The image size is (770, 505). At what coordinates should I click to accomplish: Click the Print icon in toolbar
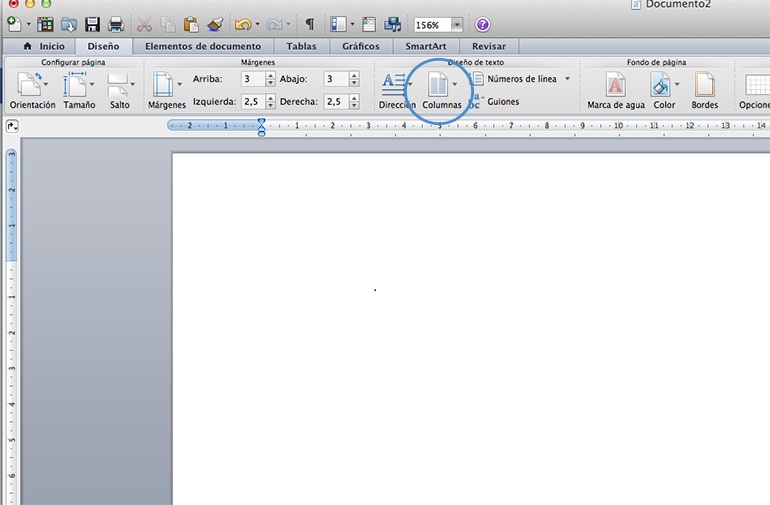pos(116,24)
